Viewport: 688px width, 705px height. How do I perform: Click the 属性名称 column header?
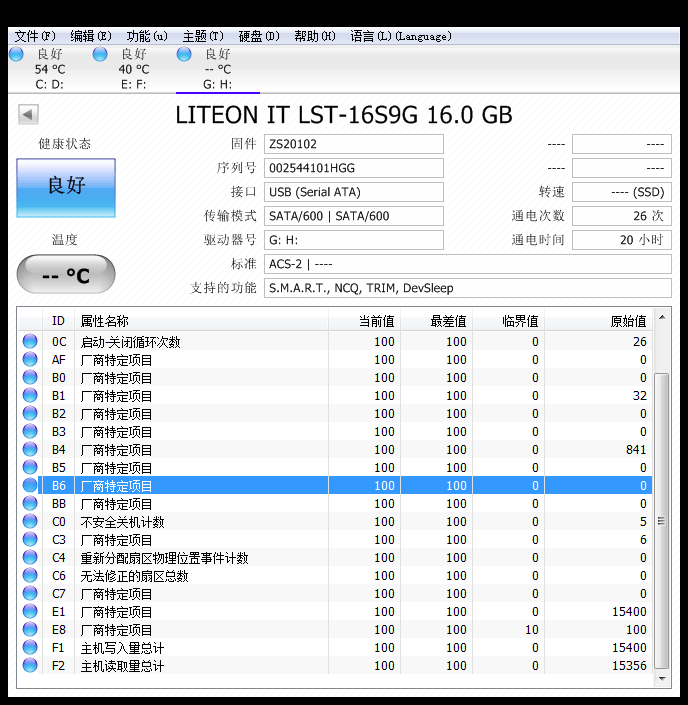pyautogui.click(x=201, y=321)
